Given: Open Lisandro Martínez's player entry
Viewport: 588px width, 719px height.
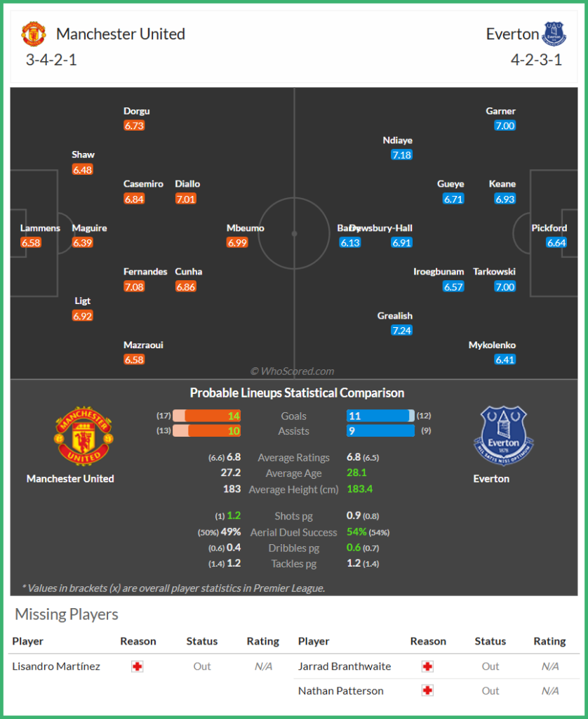Looking at the screenshot, I should click(x=56, y=666).
